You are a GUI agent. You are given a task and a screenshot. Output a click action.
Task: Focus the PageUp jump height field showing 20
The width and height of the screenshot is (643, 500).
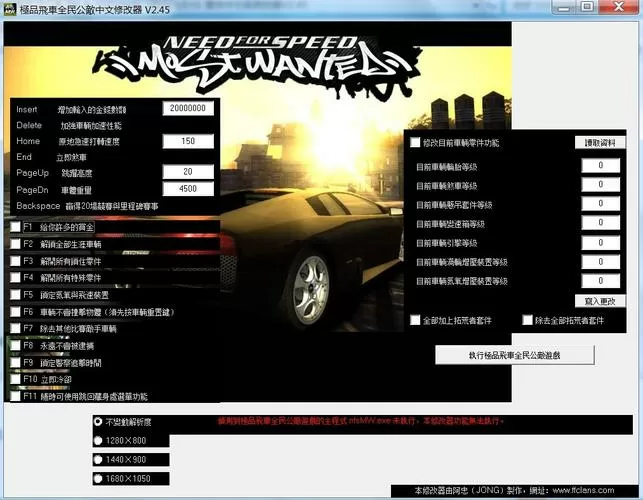(188, 172)
